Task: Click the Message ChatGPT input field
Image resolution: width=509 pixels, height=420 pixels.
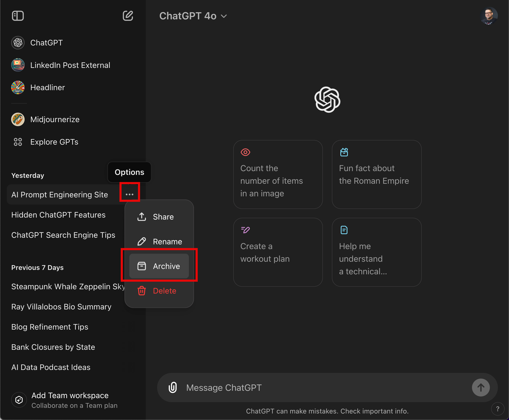Action: (x=315, y=388)
